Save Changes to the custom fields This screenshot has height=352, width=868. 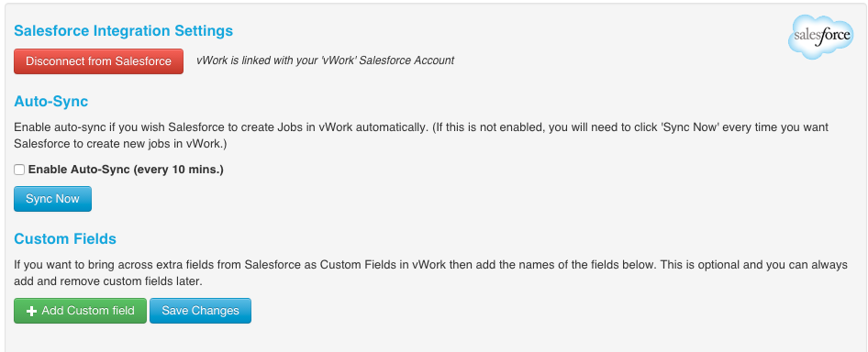(x=200, y=311)
